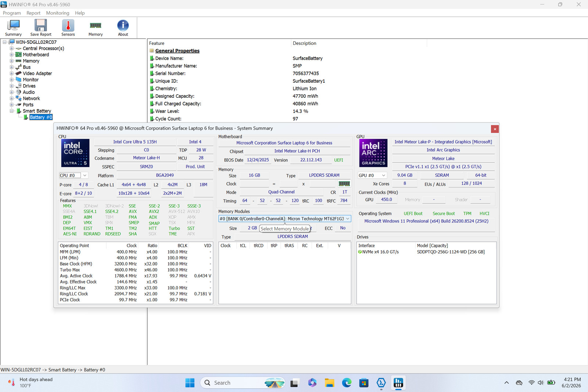Click the Windows 11 Professional operating system text
Image resolution: width=588 pixels, height=392 pixels.
426,221
